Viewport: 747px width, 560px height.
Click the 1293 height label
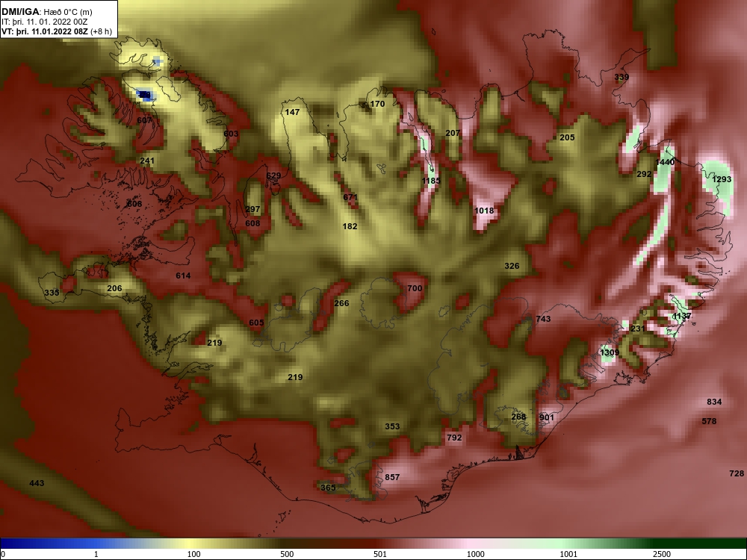click(x=722, y=179)
